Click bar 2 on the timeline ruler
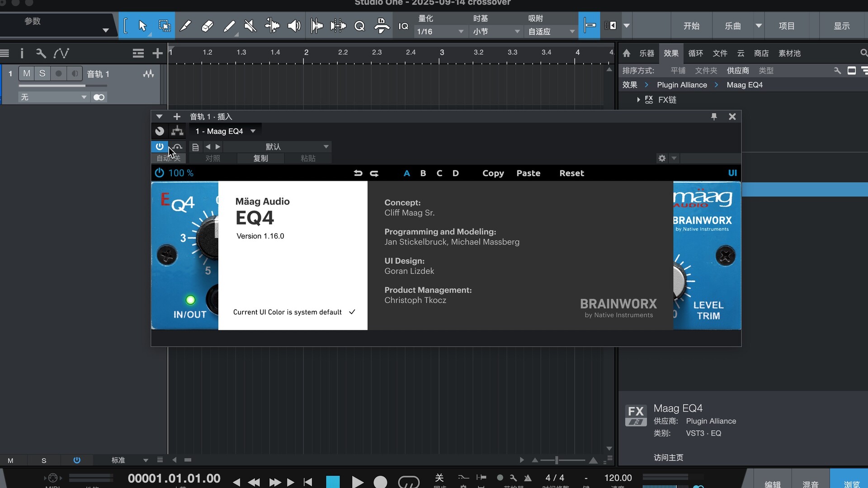868x488 pixels. [306, 52]
